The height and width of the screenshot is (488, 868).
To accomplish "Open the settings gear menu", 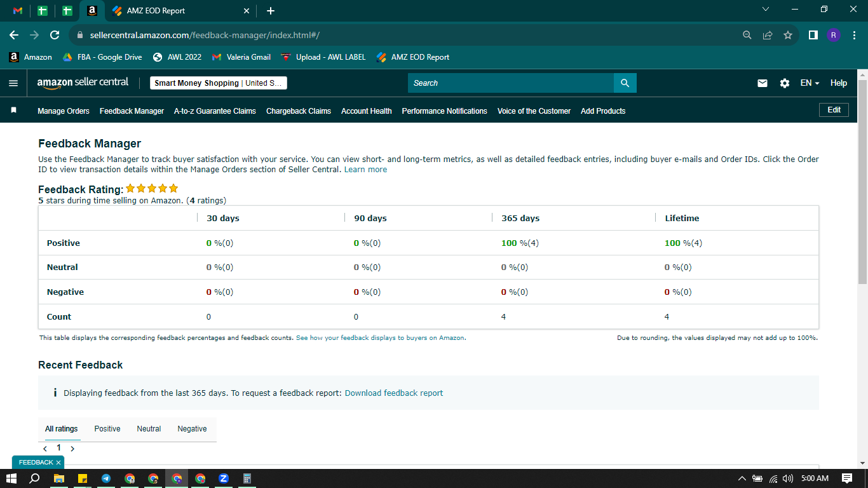I will pos(785,83).
